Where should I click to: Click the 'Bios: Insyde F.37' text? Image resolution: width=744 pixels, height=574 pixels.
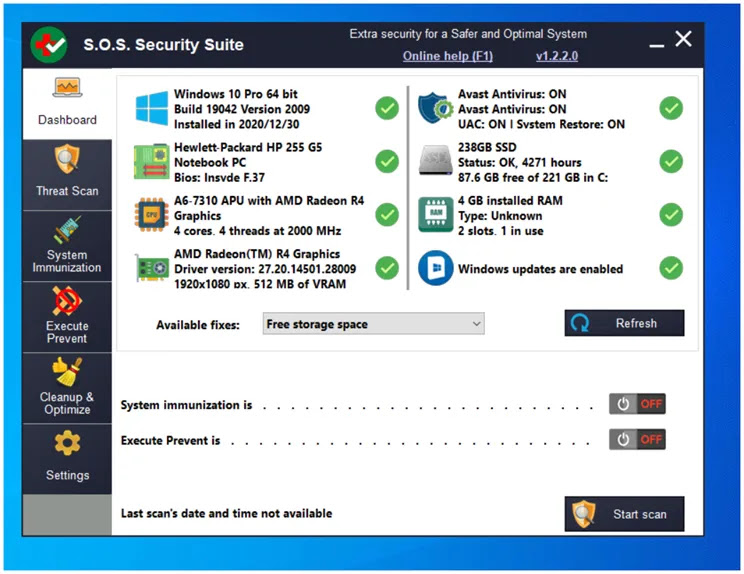(219, 177)
